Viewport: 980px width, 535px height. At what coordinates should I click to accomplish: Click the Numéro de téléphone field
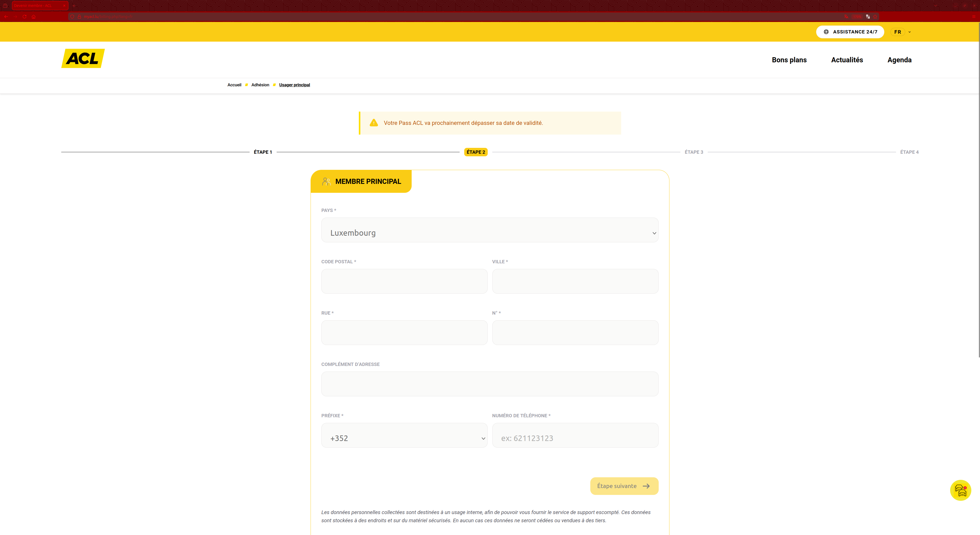[x=575, y=438]
